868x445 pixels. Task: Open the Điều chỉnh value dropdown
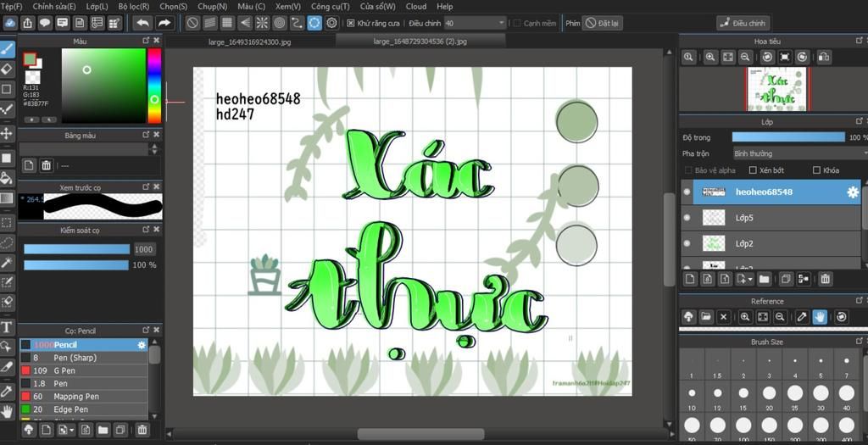coord(475,23)
